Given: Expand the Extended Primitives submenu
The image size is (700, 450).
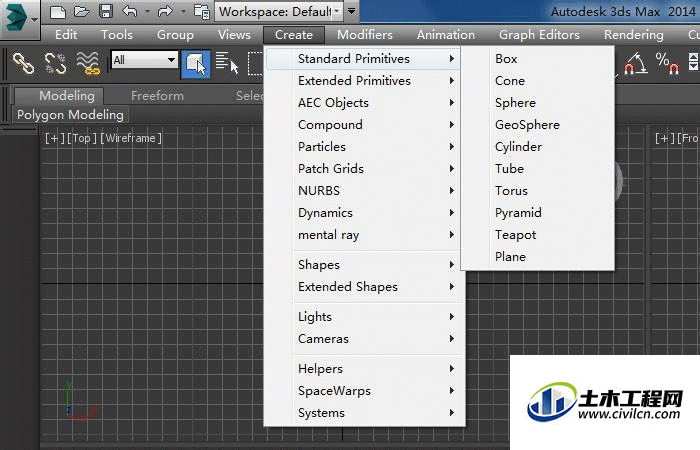Looking at the screenshot, I should [364, 81].
